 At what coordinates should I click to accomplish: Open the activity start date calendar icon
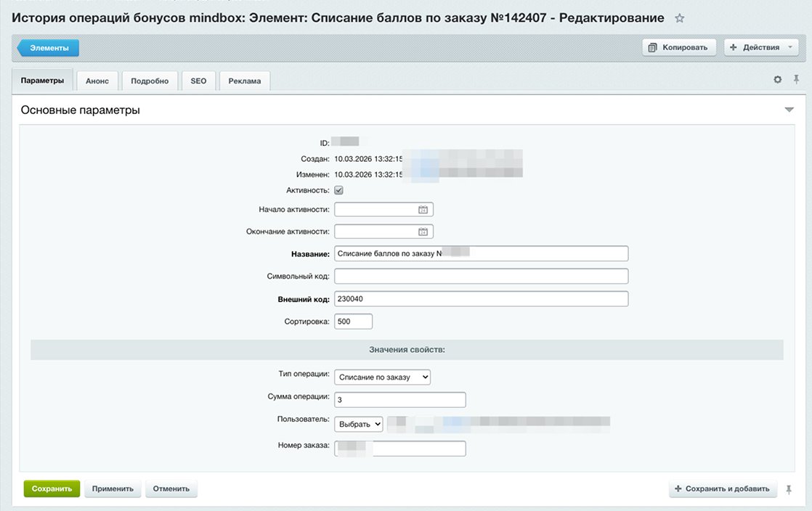[x=423, y=210]
